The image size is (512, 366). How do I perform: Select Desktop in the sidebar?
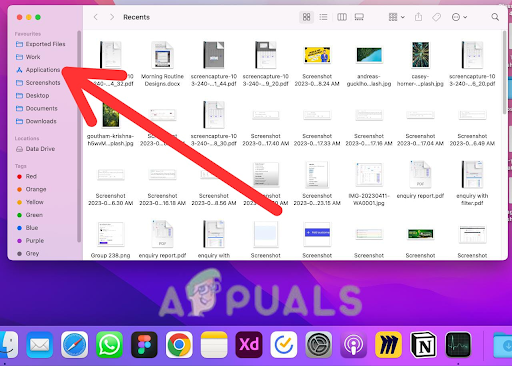click(33, 96)
